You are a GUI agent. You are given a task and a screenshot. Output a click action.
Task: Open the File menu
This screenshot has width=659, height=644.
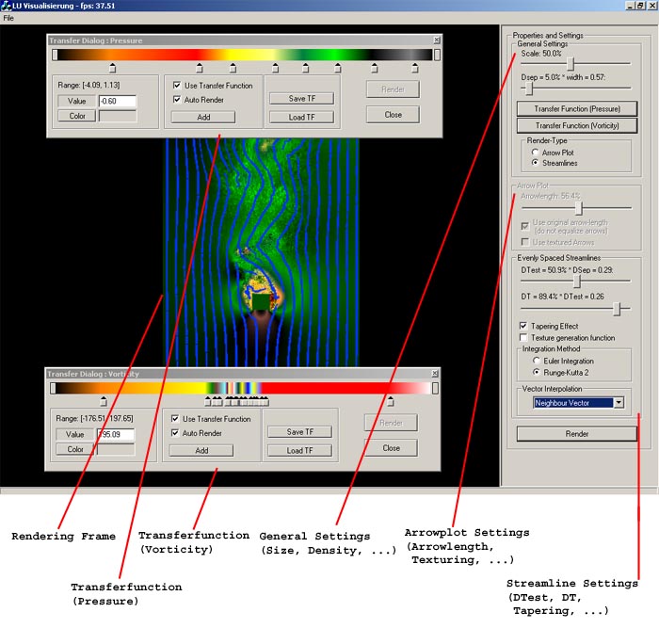[x=8, y=19]
